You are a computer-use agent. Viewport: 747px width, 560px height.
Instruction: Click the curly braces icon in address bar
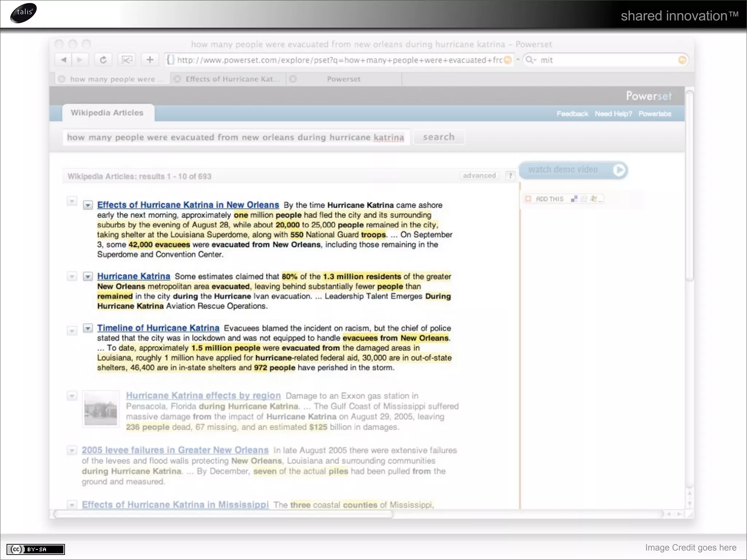click(x=170, y=60)
